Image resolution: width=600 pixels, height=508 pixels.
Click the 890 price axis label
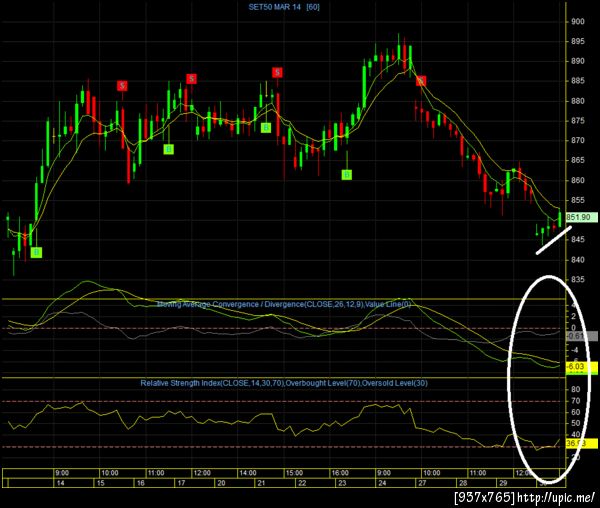[578, 61]
